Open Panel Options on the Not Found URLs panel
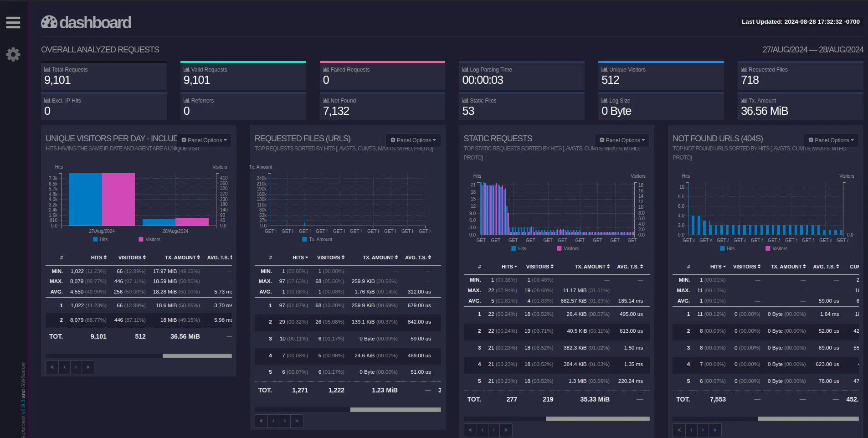Viewport: 868px width, 438px height. [831, 140]
